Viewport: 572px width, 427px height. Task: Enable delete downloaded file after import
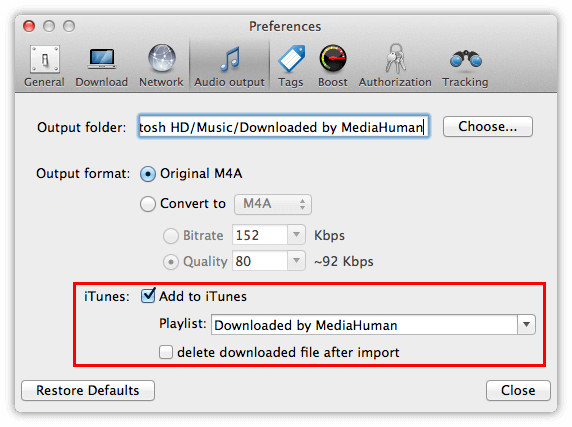166,352
